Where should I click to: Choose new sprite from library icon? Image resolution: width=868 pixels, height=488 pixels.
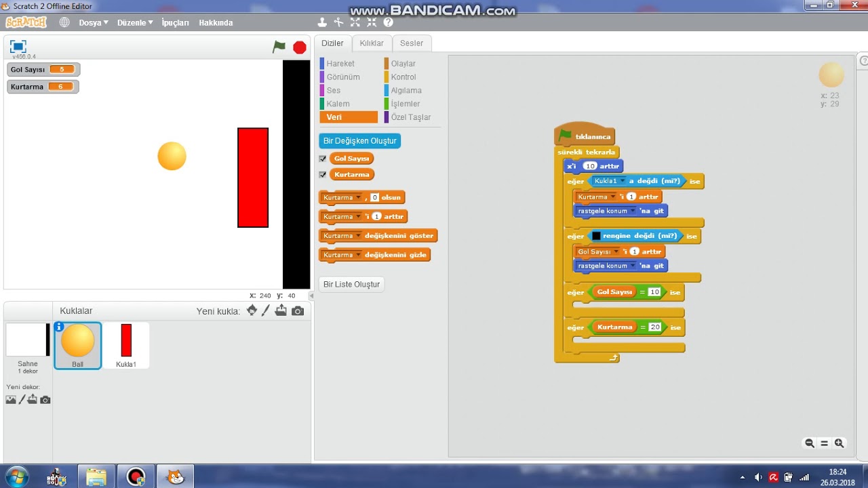[252, 310]
